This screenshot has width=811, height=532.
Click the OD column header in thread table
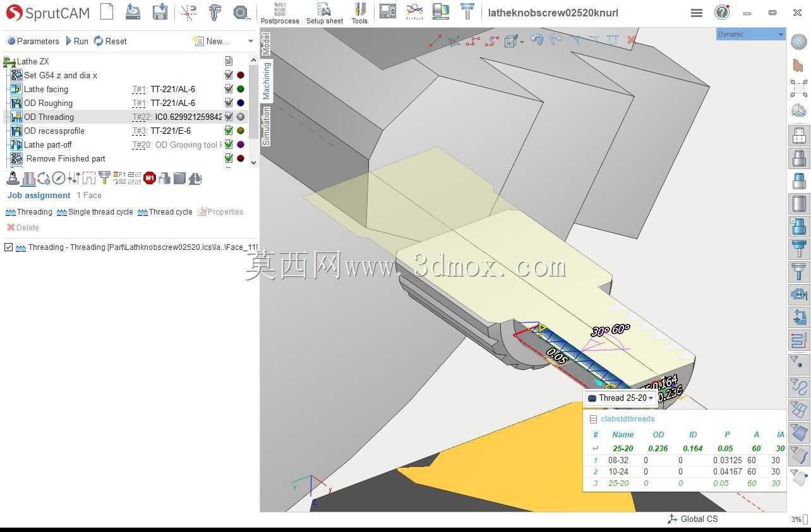(658, 434)
